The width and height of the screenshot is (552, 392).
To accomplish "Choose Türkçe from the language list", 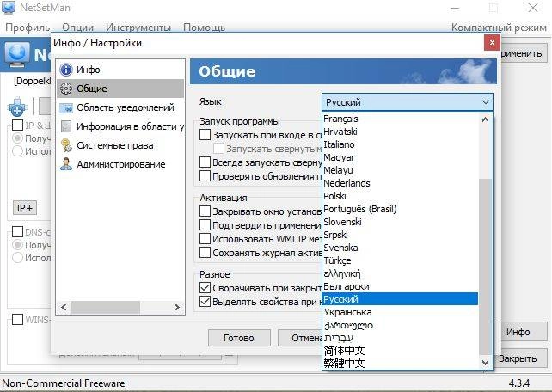I will [401, 260].
